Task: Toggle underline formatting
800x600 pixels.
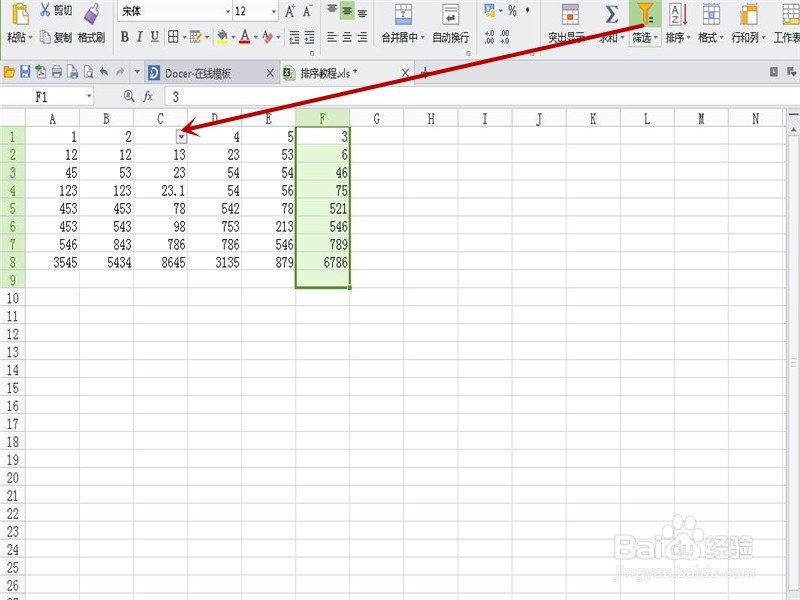Action: (x=155, y=37)
